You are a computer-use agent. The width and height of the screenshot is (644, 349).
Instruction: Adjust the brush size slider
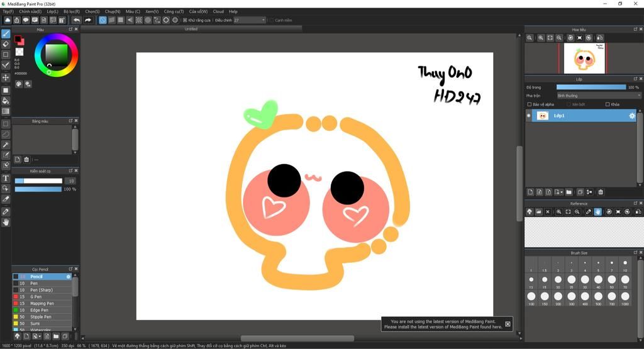pos(38,180)
